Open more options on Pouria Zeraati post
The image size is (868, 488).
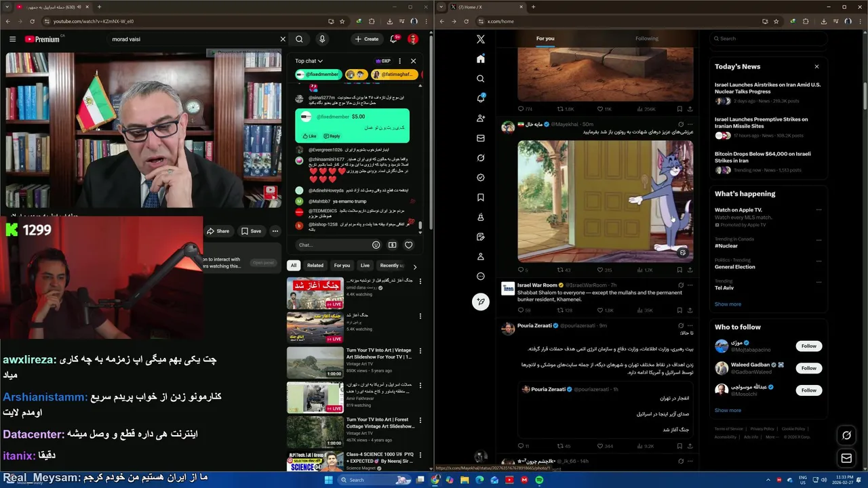point(690,325)
